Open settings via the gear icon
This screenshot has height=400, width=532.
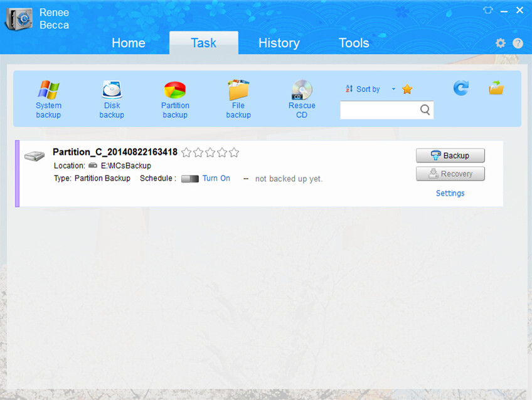500,43
